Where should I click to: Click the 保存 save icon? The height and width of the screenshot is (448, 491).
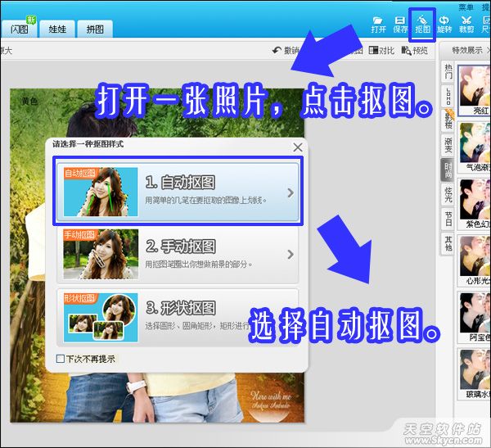(400, 25)
